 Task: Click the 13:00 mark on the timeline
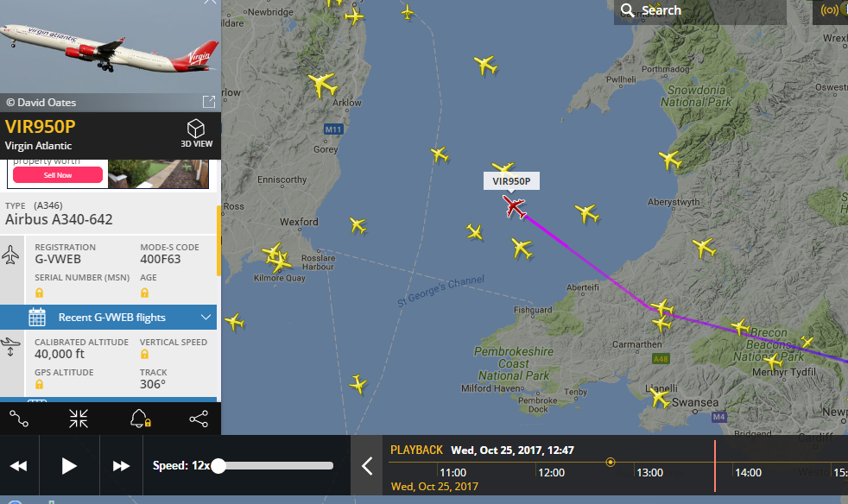coord(649,473)
